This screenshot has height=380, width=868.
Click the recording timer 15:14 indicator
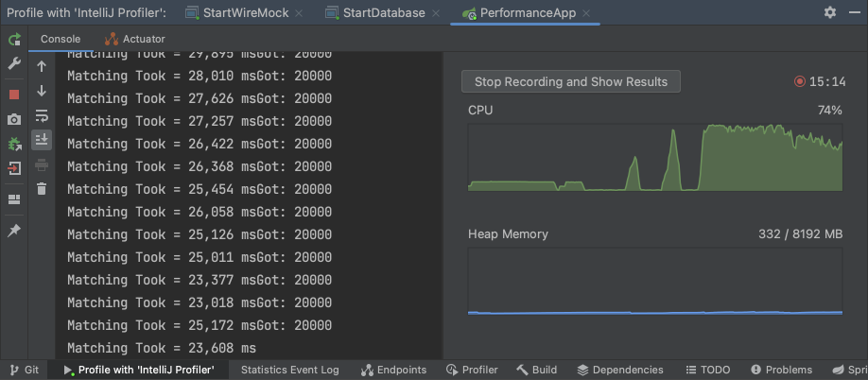[820, 82]
